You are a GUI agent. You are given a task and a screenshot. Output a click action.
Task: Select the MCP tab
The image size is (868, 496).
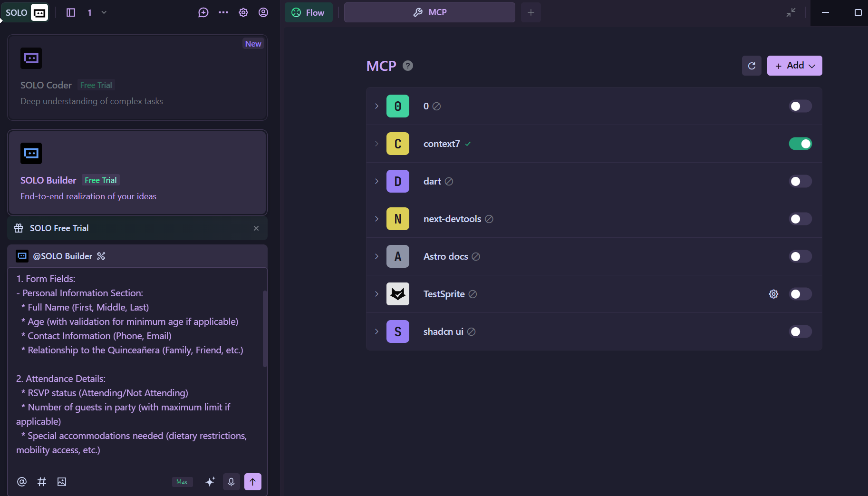(x=429, y=13)
